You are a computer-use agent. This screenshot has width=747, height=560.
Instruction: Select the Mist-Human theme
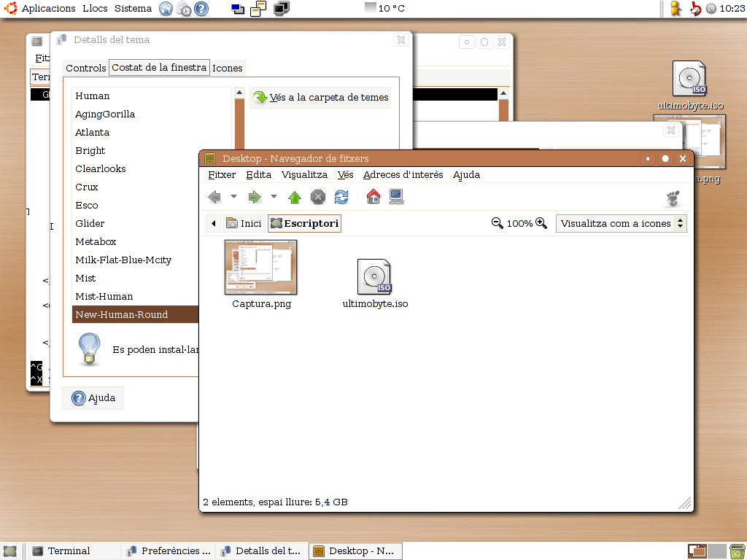pos(135,296)
